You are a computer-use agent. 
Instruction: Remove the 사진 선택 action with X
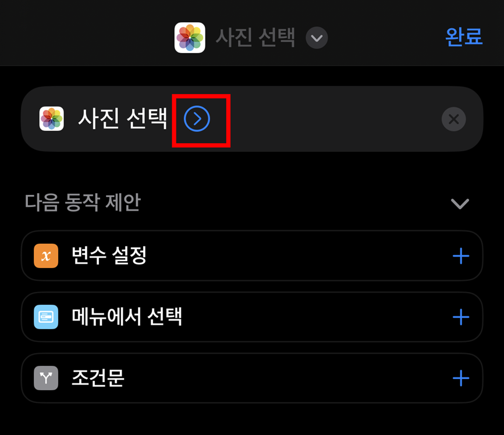(453, 119)
